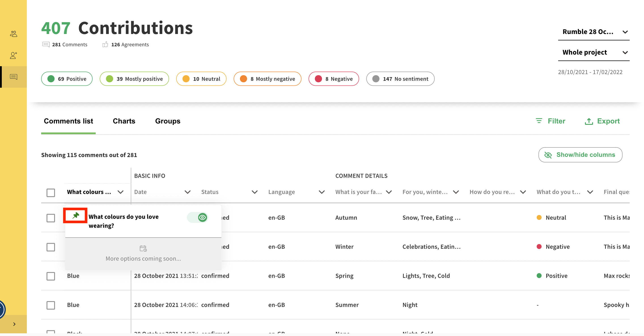The image size is (644, 336).
Task: Expand the Whole project dropdown
Action: click(x=593, y=52)
